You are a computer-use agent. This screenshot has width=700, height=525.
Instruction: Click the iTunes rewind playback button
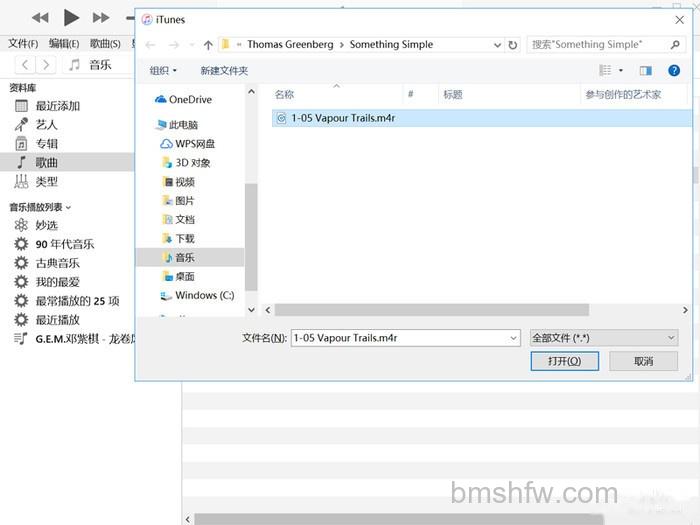[40, 18]
